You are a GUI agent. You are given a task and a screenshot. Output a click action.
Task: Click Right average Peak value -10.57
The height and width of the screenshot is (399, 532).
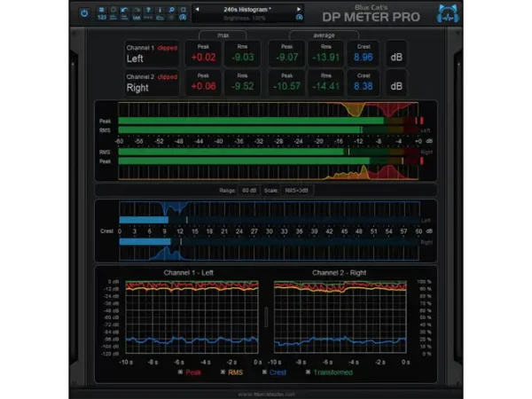pos(287,86)
